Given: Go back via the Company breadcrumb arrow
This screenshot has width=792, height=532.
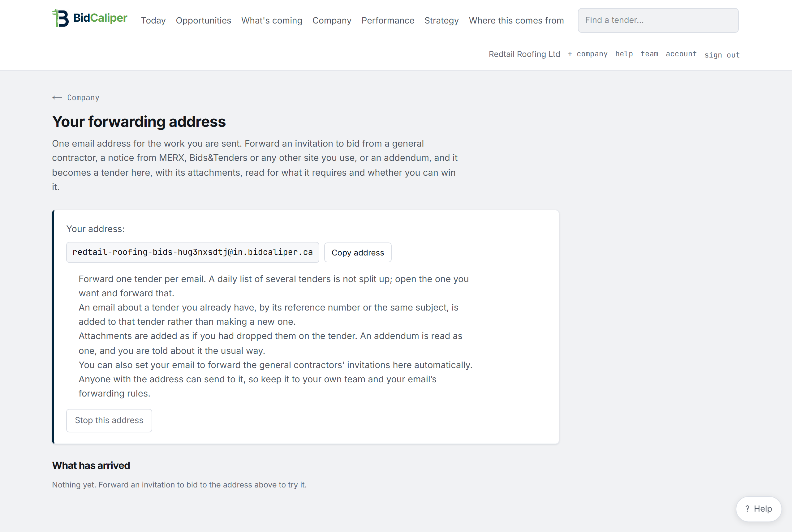Looking at the screenshot, I should coord(76,98).
